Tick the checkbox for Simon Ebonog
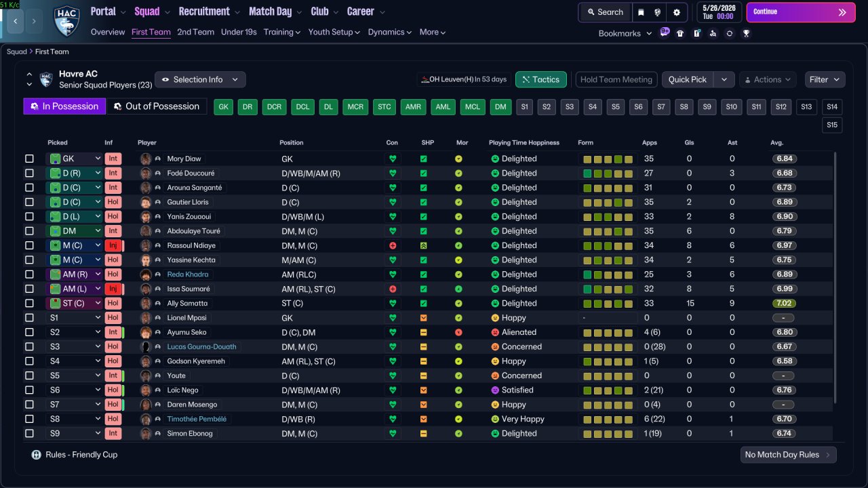Screen dimensions: 868x488 [29, 433]
